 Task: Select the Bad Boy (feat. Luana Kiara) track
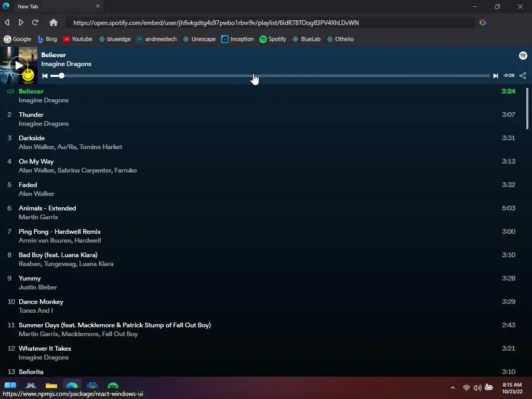click(x=261, y=260)
